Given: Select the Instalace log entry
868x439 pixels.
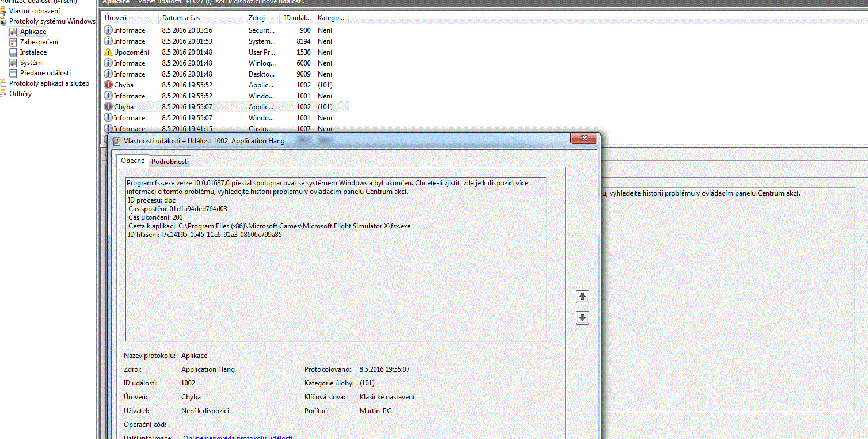Looking at the screenshot, I should (33, 52).
